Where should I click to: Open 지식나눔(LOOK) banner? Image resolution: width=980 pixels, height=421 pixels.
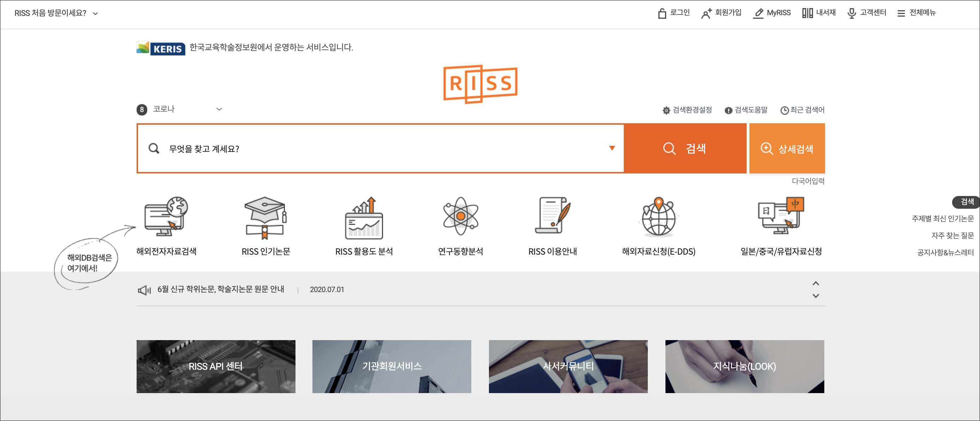point(745,367)
